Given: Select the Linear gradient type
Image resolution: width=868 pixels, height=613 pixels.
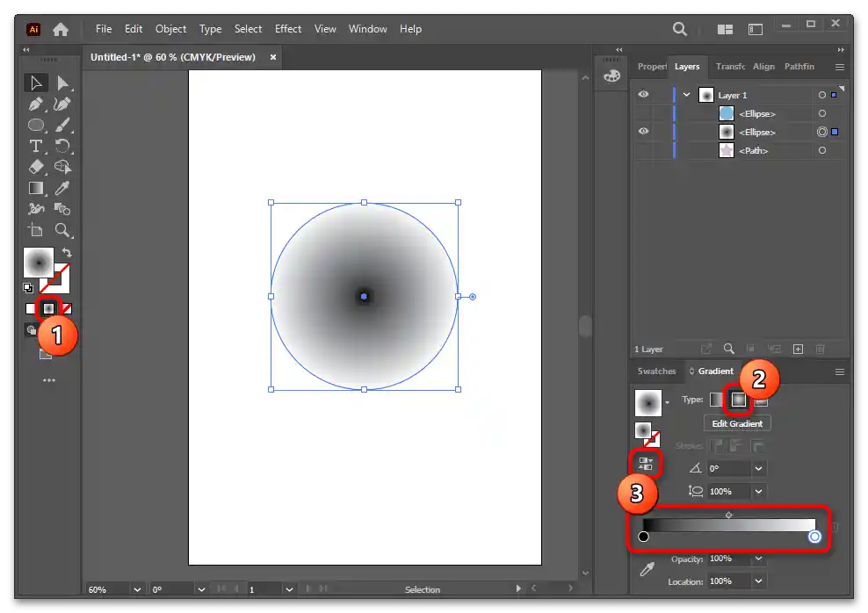Looking at the screenshot, I should (x=717, y=400).
